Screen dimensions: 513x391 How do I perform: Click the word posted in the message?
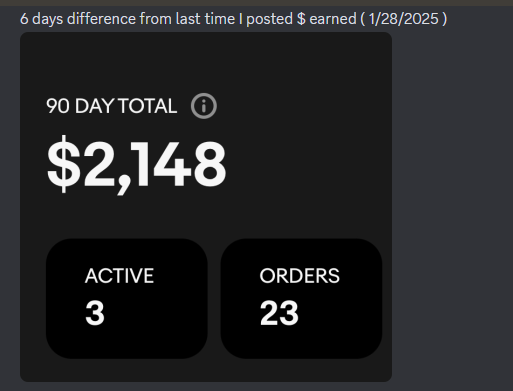[x=269, y=19]
